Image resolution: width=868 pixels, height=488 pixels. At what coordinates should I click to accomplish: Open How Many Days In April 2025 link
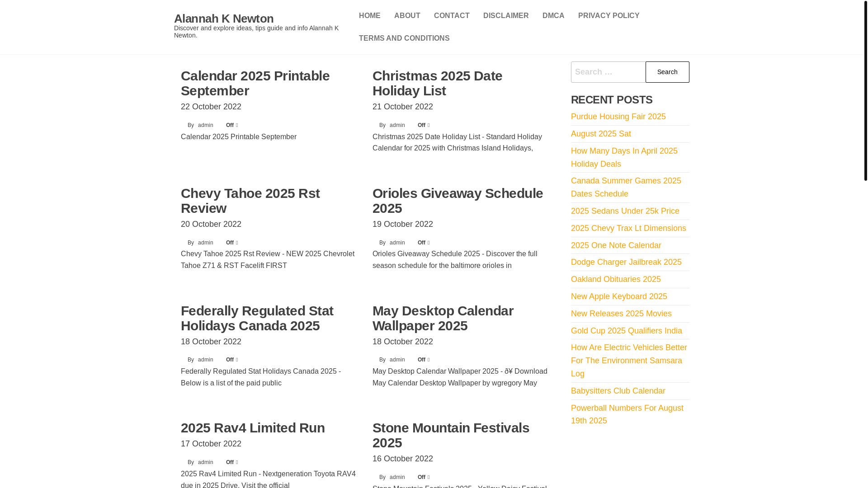pos(624,157)
